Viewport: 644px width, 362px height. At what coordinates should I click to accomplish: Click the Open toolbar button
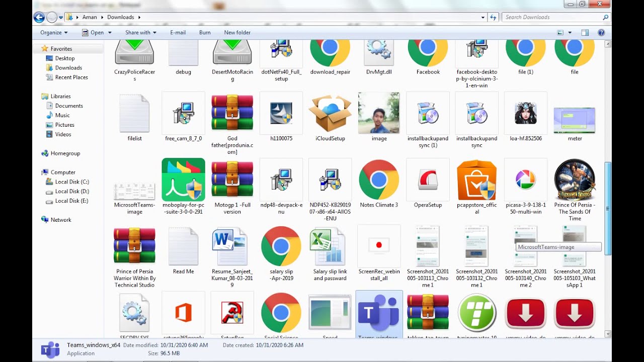93,32
